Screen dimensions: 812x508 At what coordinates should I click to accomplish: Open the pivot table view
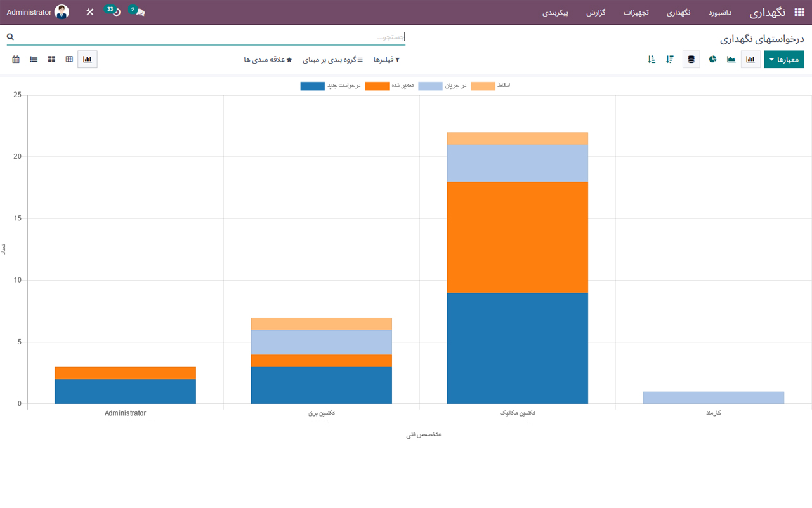pos(69,59)
